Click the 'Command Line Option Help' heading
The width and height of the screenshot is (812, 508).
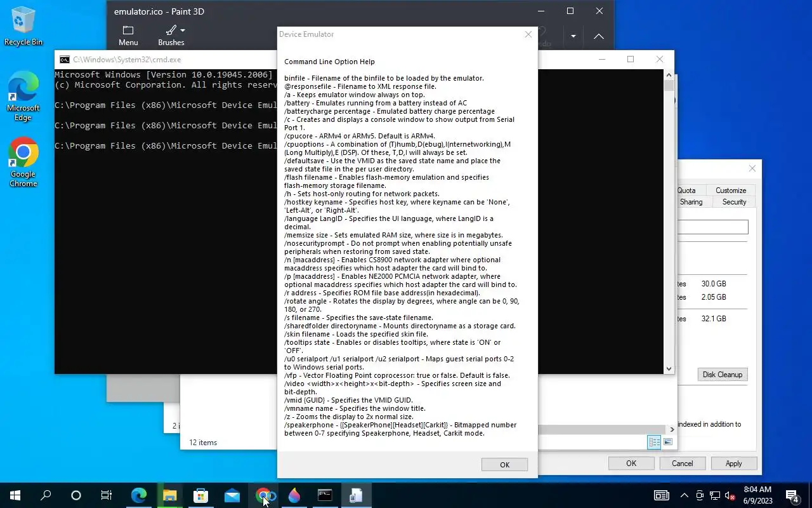(x=329, y=62)
